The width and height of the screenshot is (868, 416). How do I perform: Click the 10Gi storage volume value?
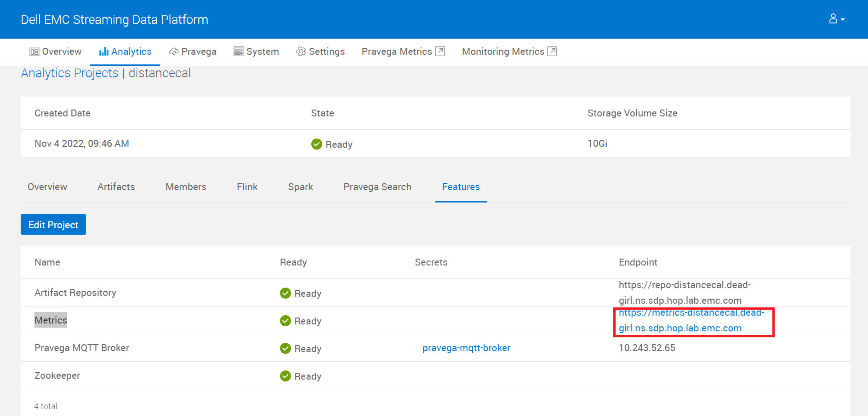click(597, 144)
